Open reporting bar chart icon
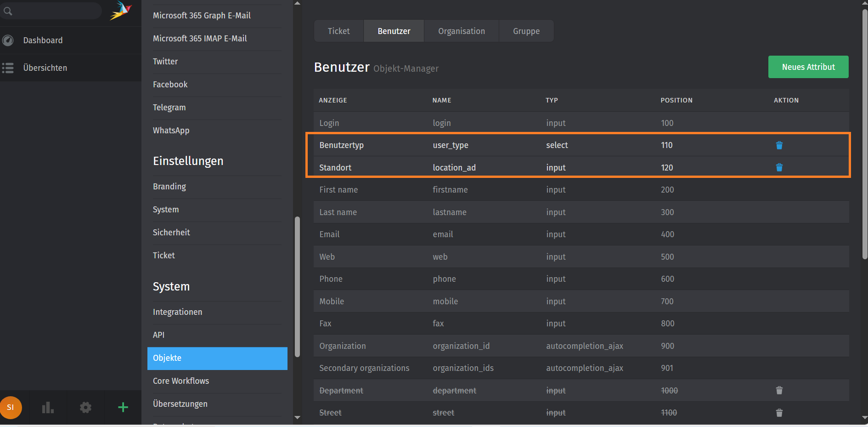This screenshot has height=427, width=868. click(48, 407)
